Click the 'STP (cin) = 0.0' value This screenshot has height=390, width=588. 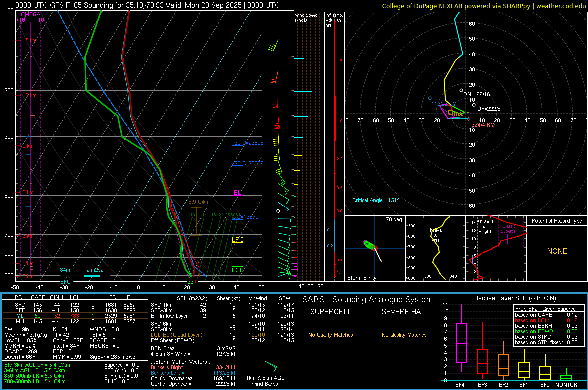coord(121,370)
